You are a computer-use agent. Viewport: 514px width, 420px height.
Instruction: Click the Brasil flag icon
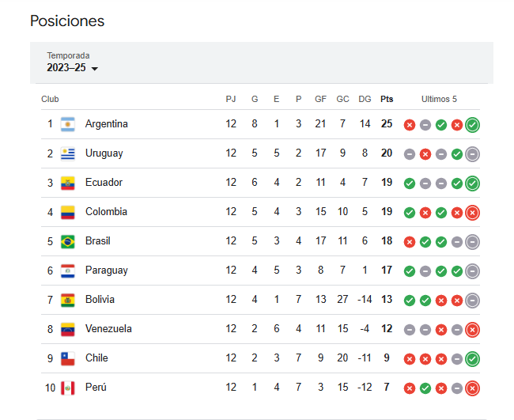click(68, 241)
